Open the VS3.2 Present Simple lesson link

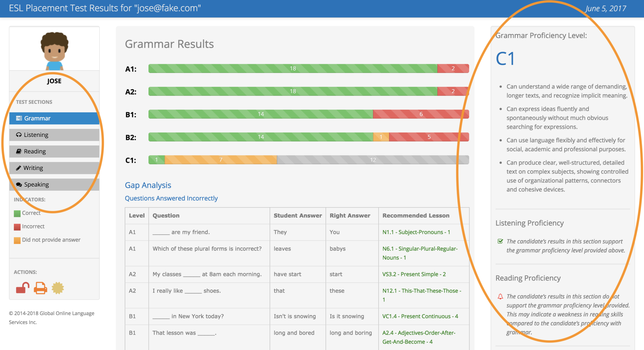pyautogui.click(x=414, y=274)
